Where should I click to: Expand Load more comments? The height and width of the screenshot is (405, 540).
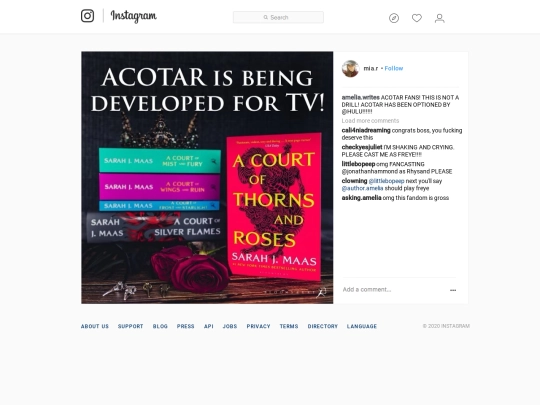point(370,121)
